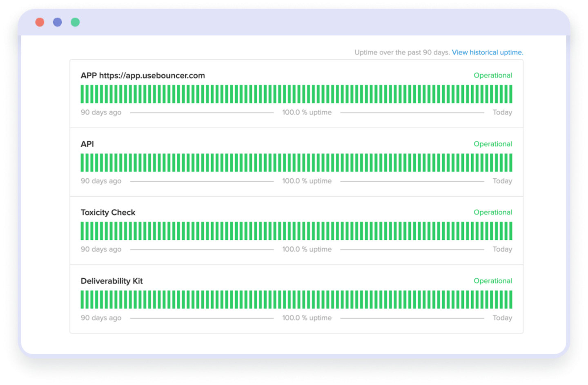This screenshot has height=385, width=588.
Task: Click the middle uptime bar for Toxicity Check
Action: coord(297,231)
